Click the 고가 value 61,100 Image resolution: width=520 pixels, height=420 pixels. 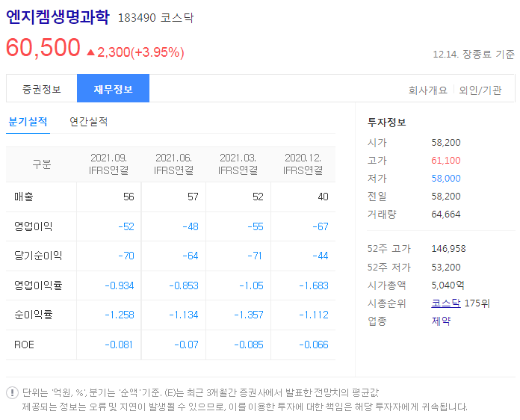[446, 160]
